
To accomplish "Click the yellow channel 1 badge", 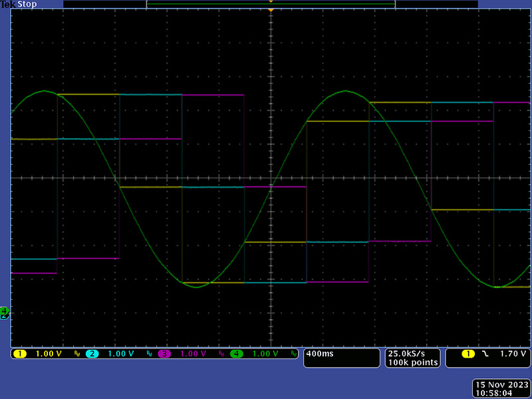I will click(19, 354).
